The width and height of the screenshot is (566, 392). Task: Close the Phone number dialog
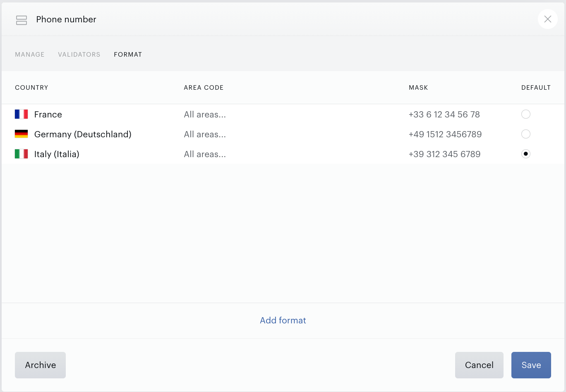(x=547, y=19)
